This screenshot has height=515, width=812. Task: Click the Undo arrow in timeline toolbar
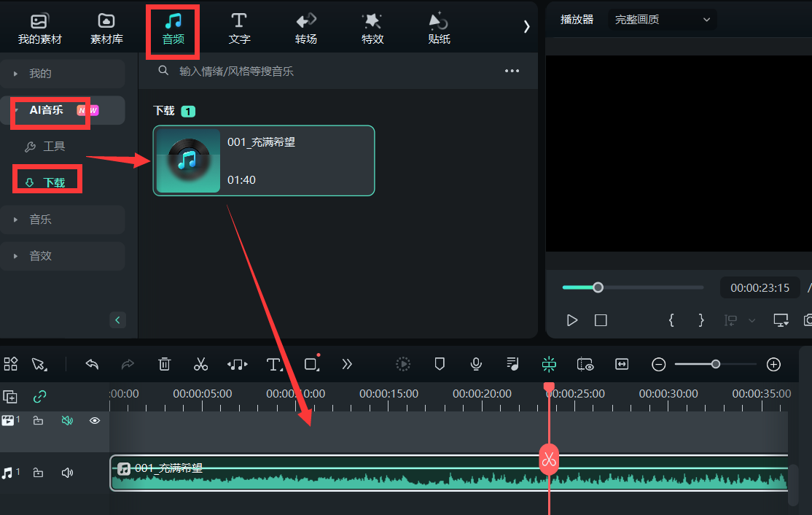point(92,364)
